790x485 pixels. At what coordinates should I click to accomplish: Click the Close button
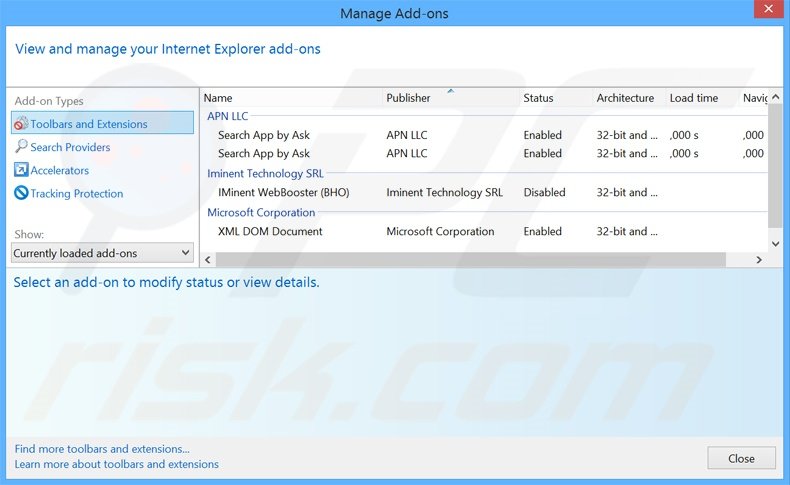pyautogui.click(x=741, y=458)
